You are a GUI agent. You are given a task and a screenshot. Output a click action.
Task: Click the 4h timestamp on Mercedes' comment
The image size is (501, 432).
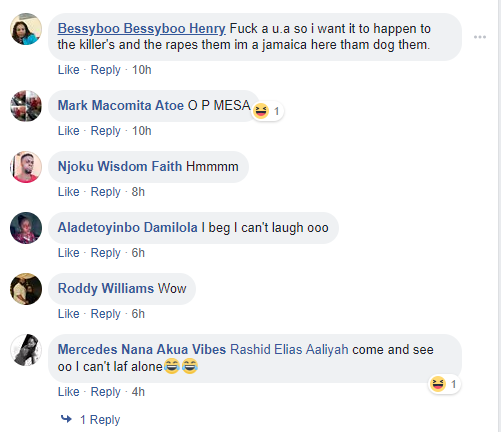138,392
